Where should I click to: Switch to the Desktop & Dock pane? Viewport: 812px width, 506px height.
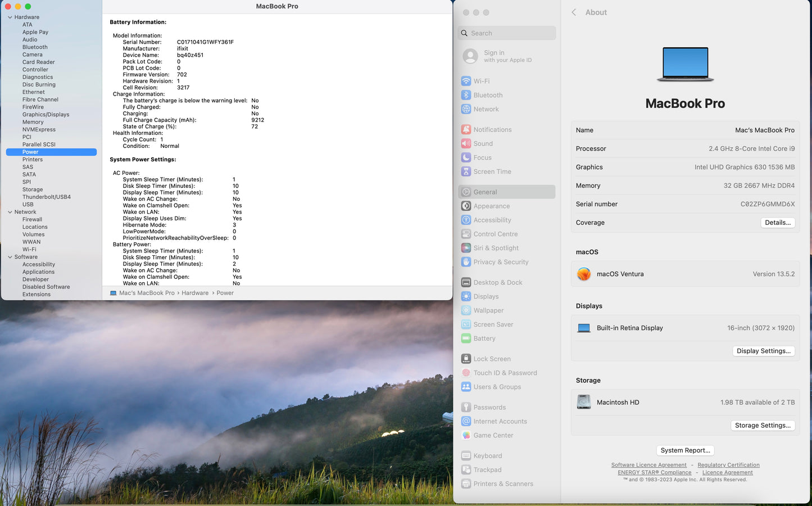point(497,282)
